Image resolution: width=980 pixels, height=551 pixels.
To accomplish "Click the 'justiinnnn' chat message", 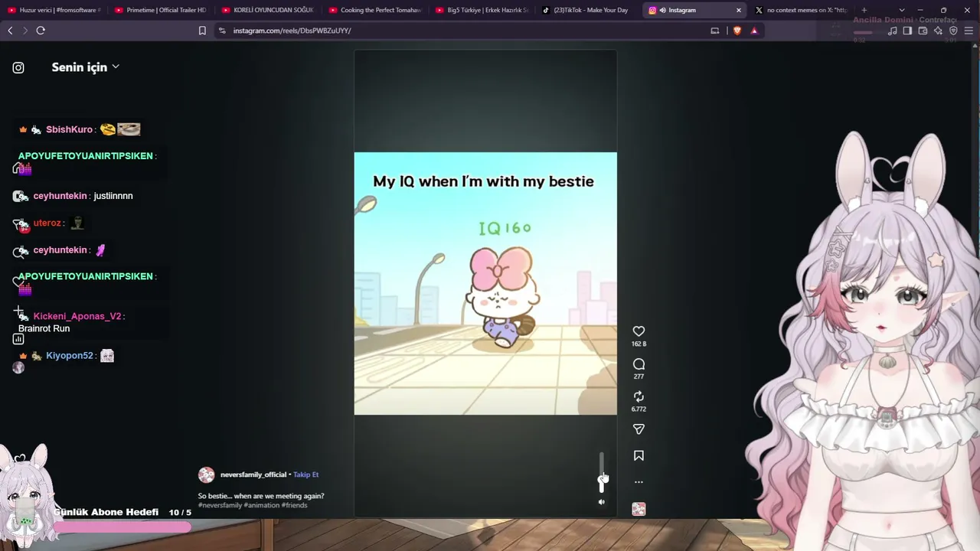I will [x=113, y=196].
